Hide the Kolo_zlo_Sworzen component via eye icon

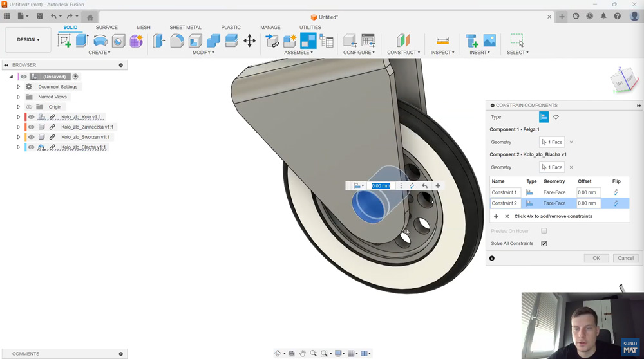point(31,137)
